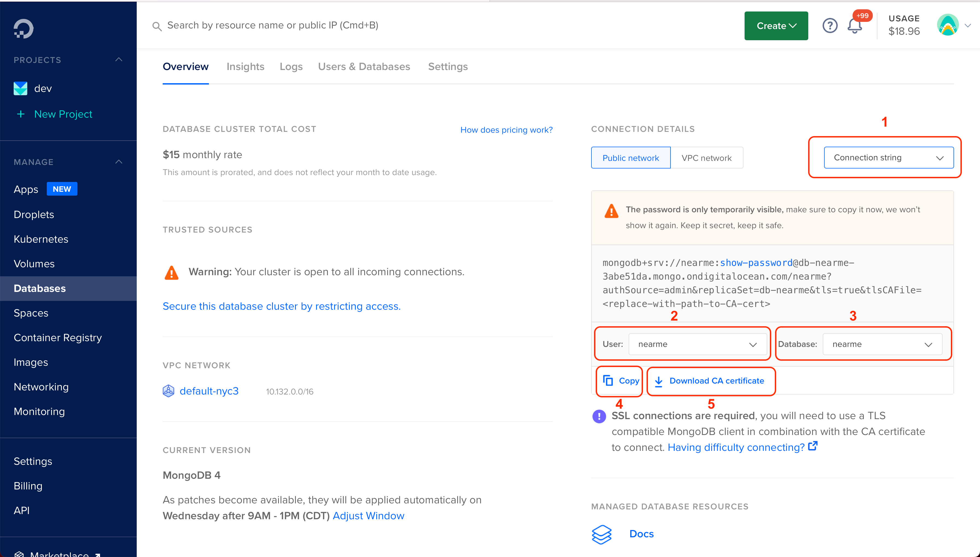Viewport: 980px width, 557px height.
Task: Click the purple SSL info icon
Action: click(599, 416)
